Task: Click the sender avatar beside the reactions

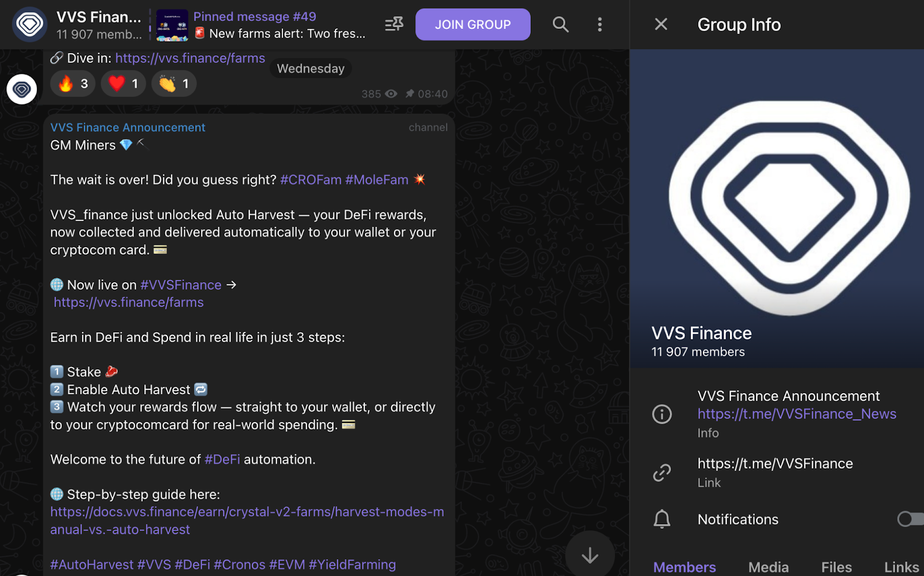Action: (x=22, y=89)
